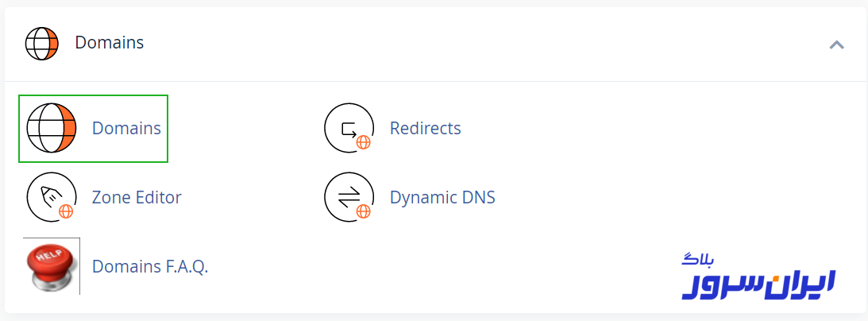This screenshot has width=868, height=321.
Task: Click the Redirects circular arrow icon
Action: pos(349,128)
